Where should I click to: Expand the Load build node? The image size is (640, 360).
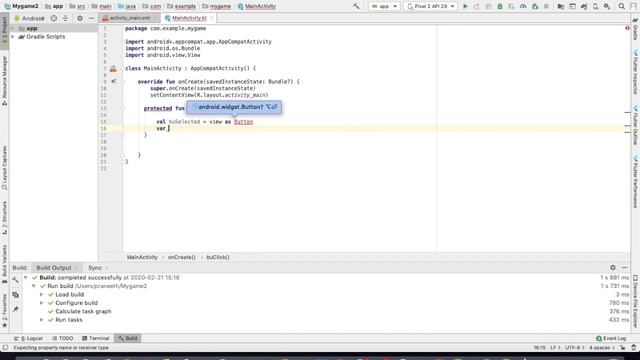[x=42, y=294]
